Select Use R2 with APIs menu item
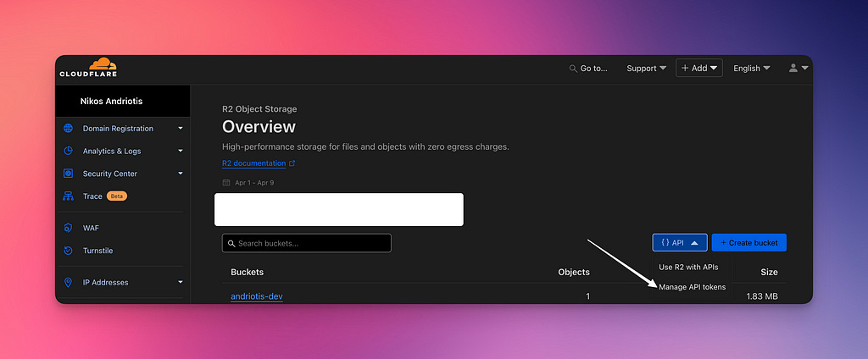The width and height of the screenshot is (868, 359). click(x=688, y=268)
